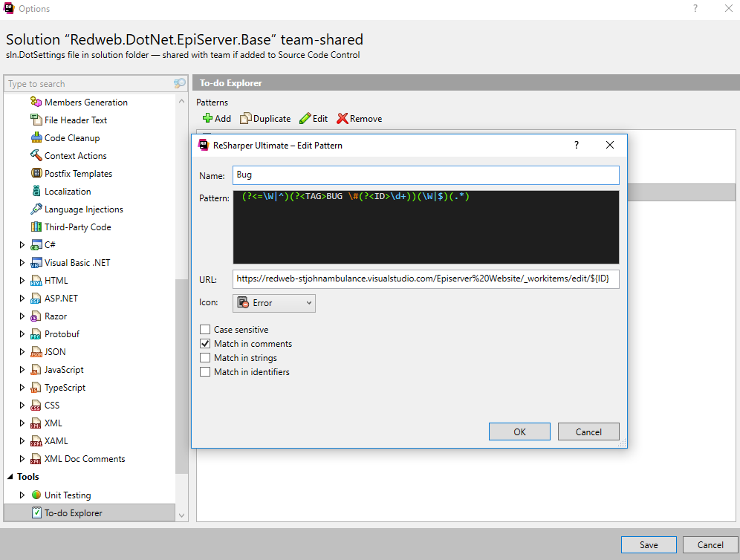Image resolution: width=740 pixels, height=560 pixels.
Task: Enable Case sensitive matching
Action: [205, 329]
